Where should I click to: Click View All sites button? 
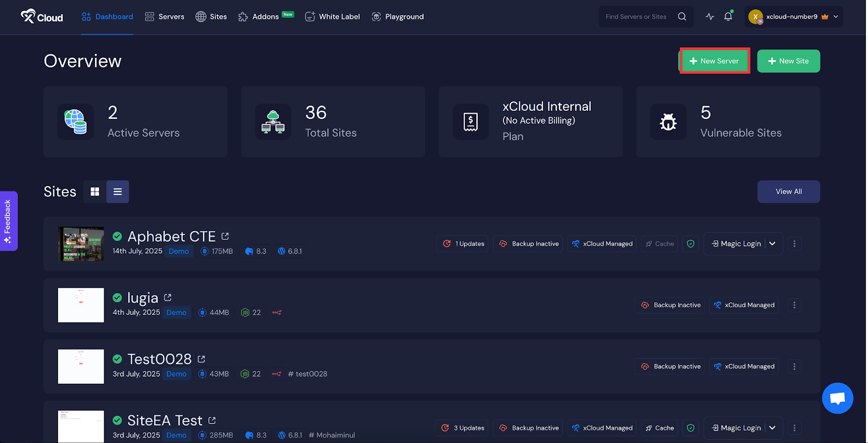[789, 192]
